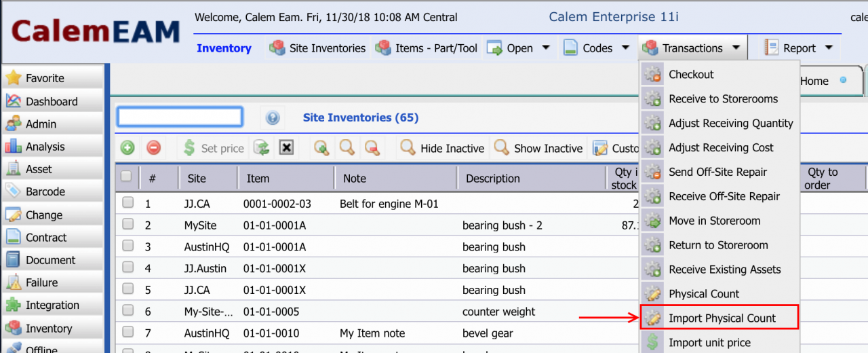Sort by the Item column header
This screenshot has width=868, height=353.
click(x=286, y=179)
